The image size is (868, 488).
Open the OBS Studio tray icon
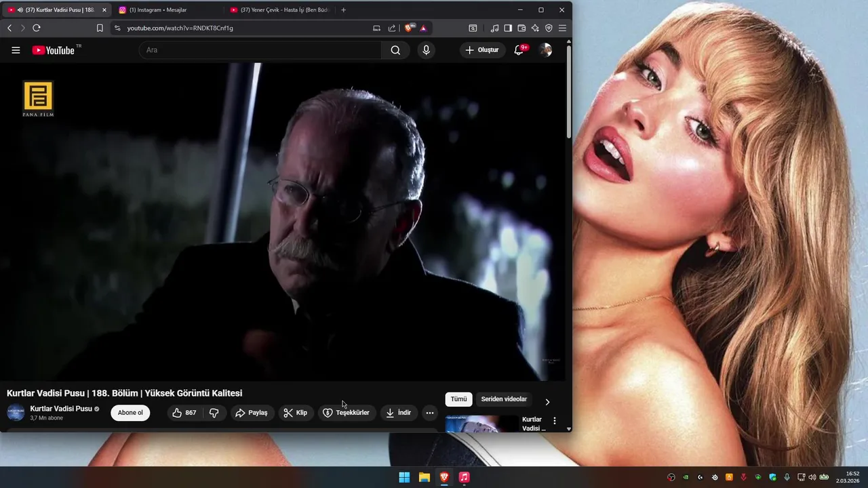671,477
